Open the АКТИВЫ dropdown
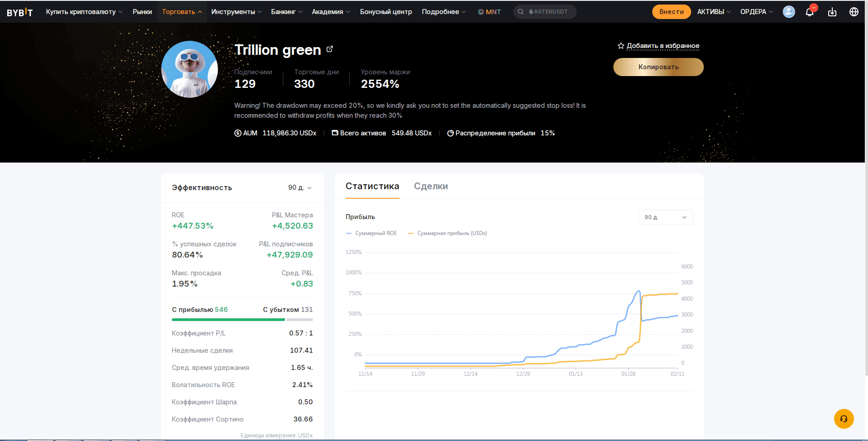The width and height of the screenshot is (868, 441). point(714,12)
